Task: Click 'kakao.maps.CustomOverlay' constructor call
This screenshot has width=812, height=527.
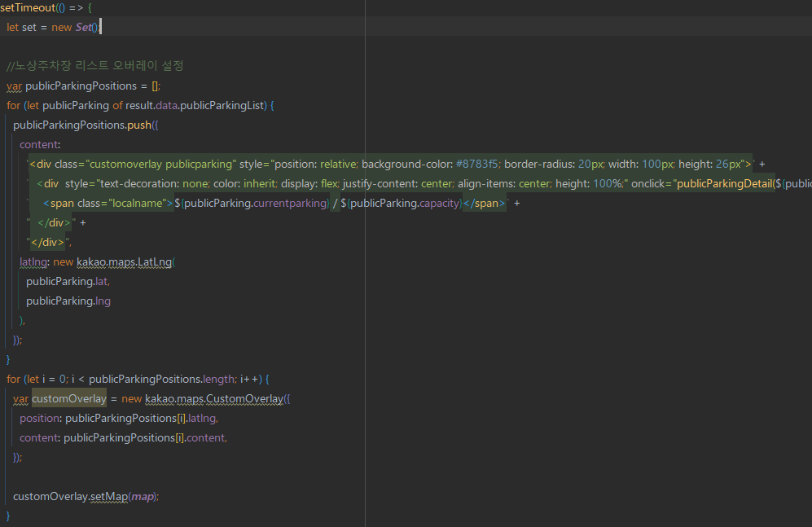Action: 214,399
